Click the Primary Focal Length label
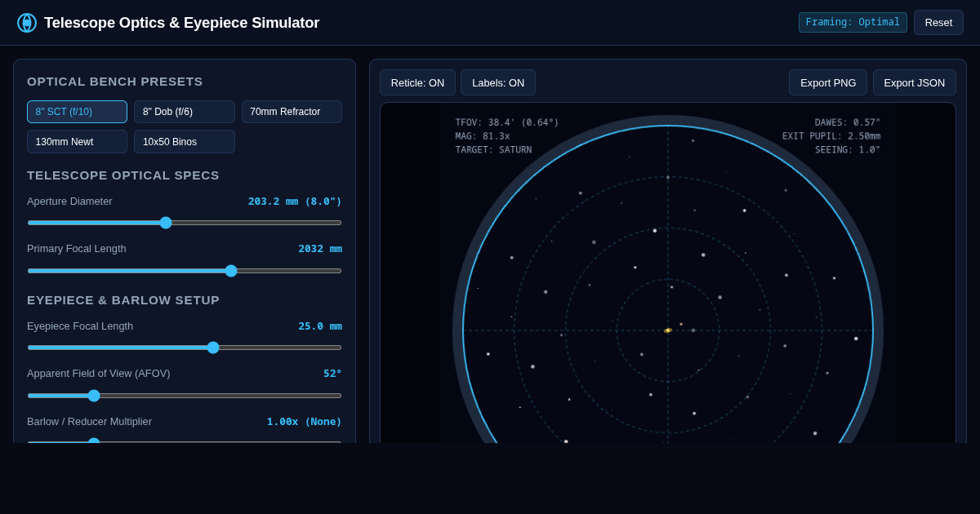Viewport: 980px width, 514px height. pos(77,249)
